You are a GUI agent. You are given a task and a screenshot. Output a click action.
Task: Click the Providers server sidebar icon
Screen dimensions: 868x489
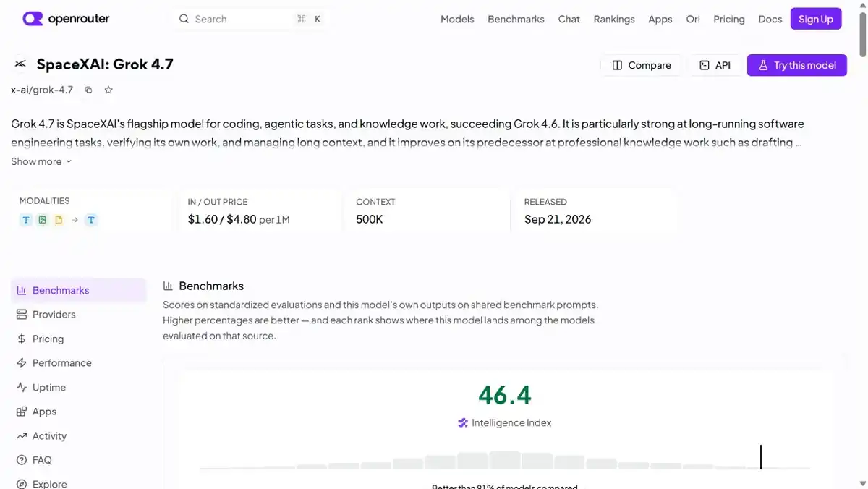[x=22, y=315]
